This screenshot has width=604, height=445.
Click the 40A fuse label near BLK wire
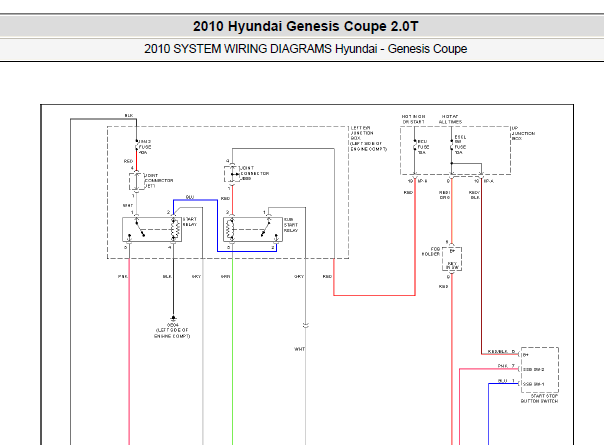tap(145, 147)
